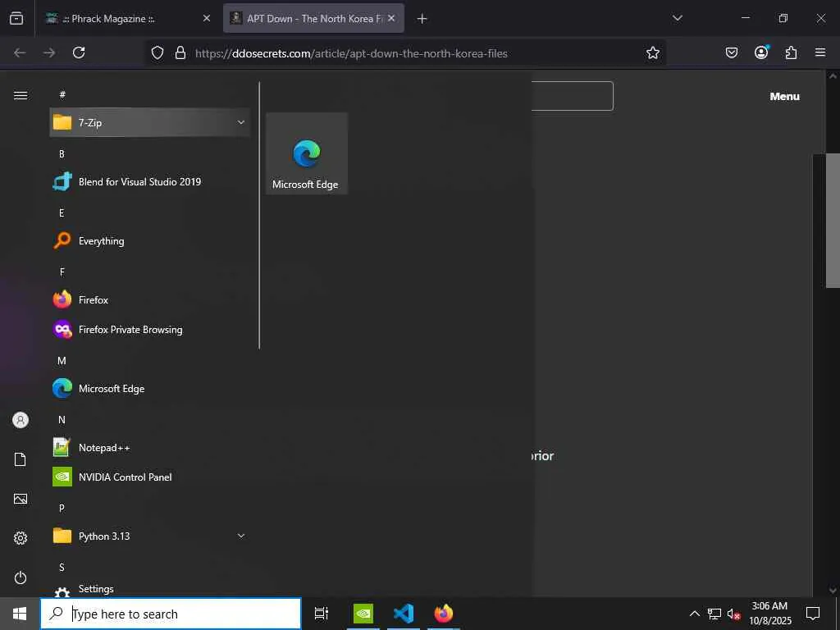The image size is (840, 630).
Task: Show hidden system tray icons
Action: point(694,614)
